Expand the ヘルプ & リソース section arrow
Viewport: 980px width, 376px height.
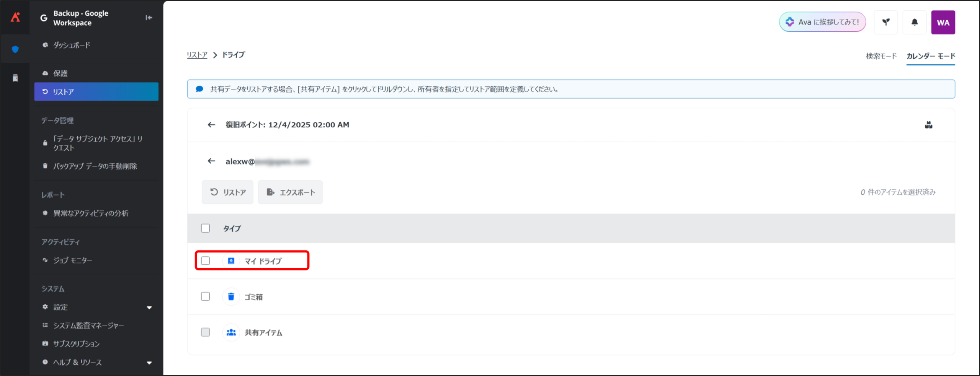[149, 363]
